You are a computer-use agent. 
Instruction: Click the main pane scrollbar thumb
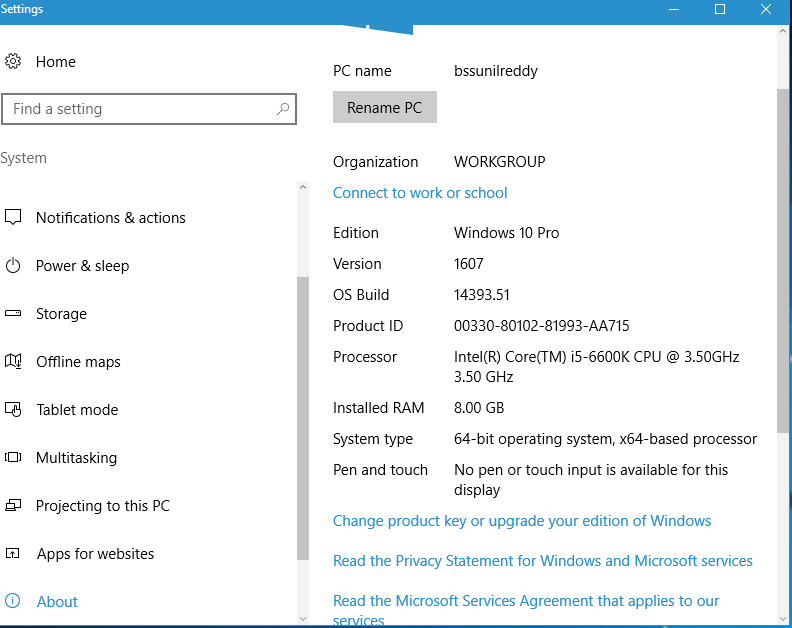click(x=783, y=260)
